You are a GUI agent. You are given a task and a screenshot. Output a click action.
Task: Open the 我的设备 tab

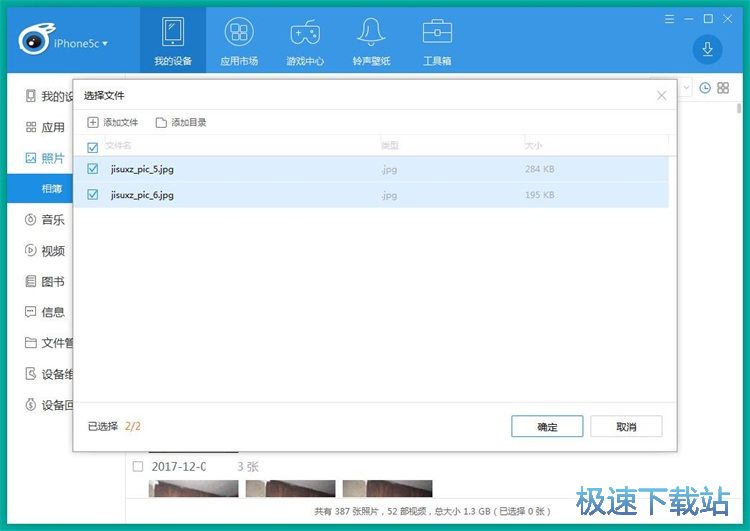pos(172,41)
